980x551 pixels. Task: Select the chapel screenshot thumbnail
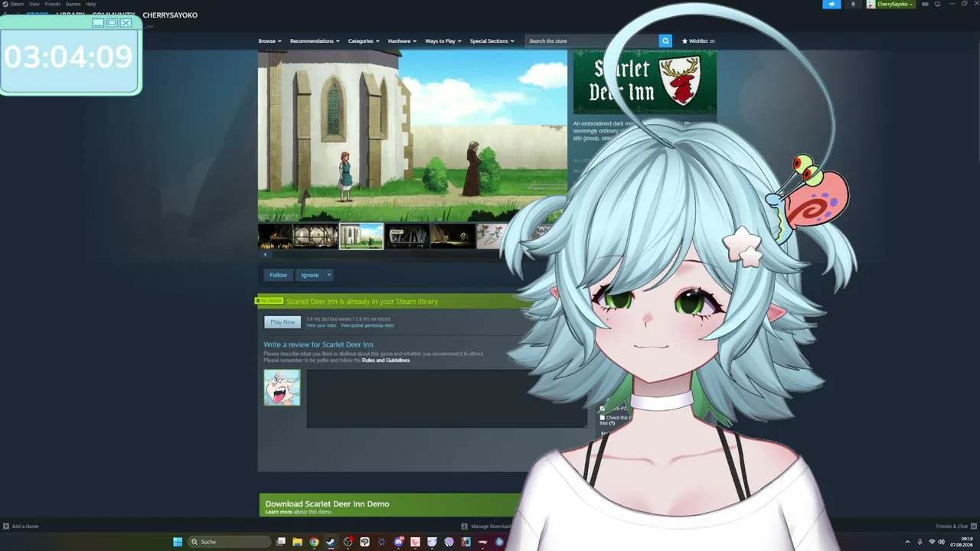pos(361,236)
